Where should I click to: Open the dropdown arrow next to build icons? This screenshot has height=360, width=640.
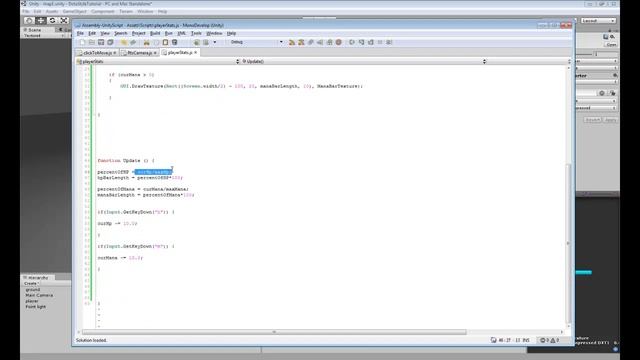215,42
